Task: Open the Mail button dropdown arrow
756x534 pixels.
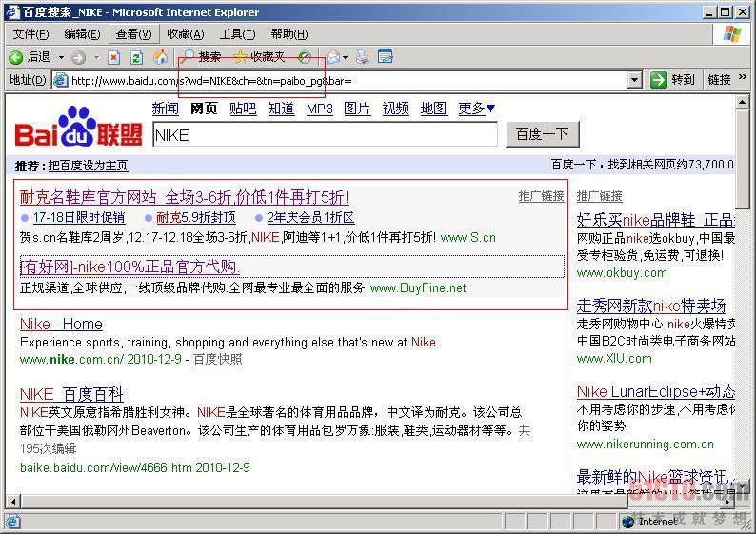Action: pyautogui.click(x=346, y=58)
